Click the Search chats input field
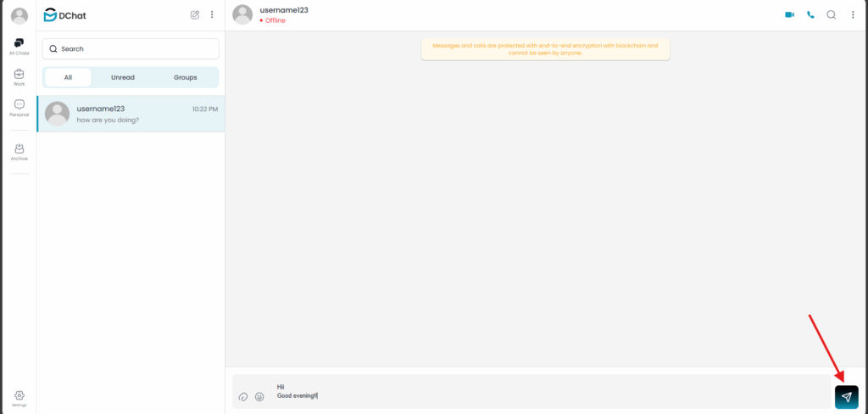This screenshot has height=414, width=868. pyautogui.click(x=131, y=48)
